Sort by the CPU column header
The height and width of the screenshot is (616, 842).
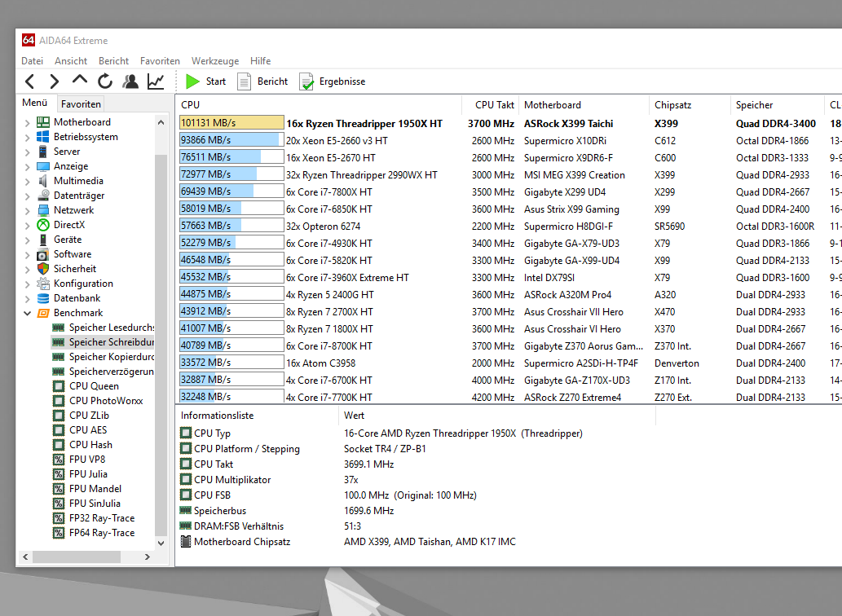319,104
